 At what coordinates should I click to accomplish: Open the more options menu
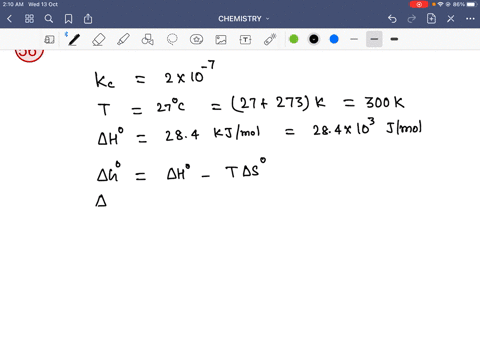click(470, 19)
